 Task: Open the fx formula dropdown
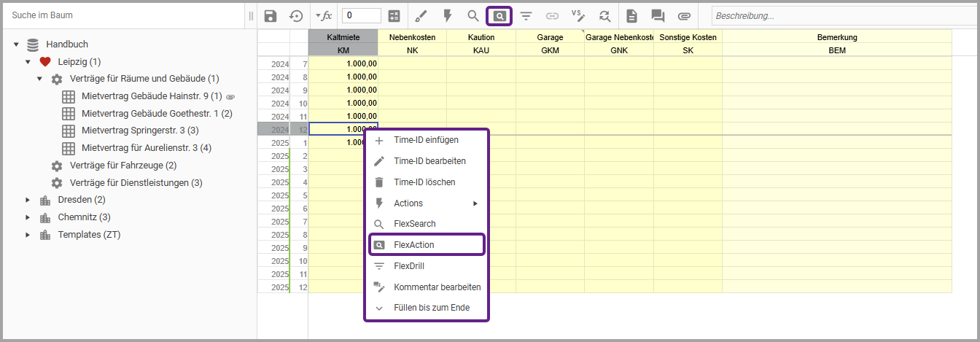click(323, 15)
